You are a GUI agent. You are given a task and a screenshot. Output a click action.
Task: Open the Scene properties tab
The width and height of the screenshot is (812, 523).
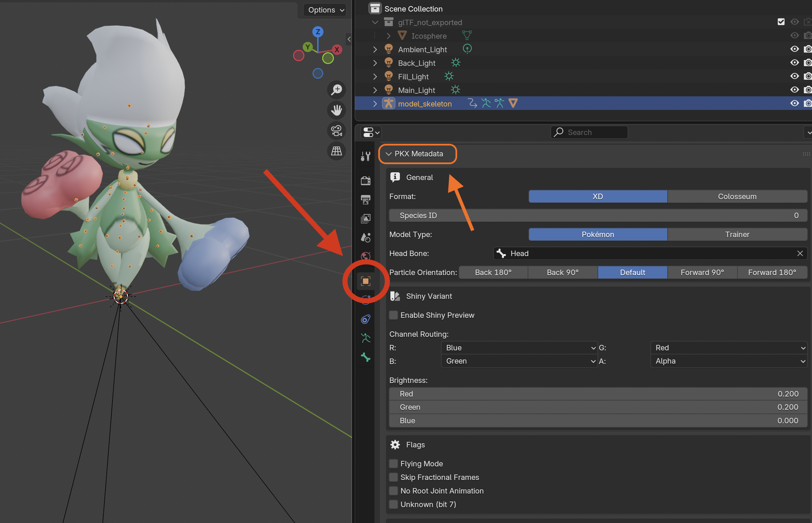365,237
